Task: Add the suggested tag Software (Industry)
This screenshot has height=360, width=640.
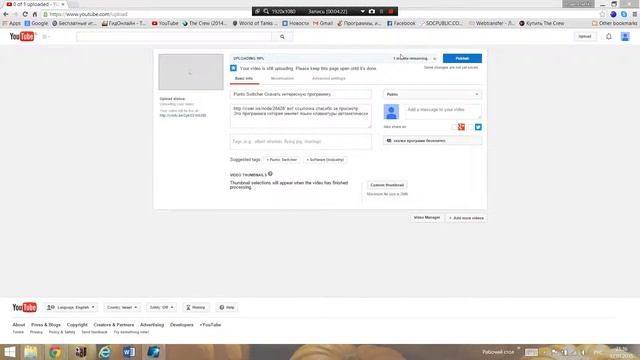Action: point(325,160)
